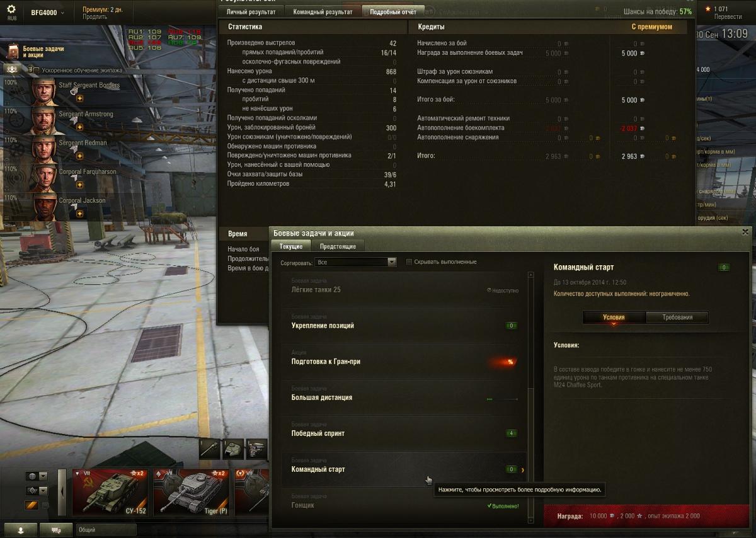Click the Продлить premium link

pos(94,18)
